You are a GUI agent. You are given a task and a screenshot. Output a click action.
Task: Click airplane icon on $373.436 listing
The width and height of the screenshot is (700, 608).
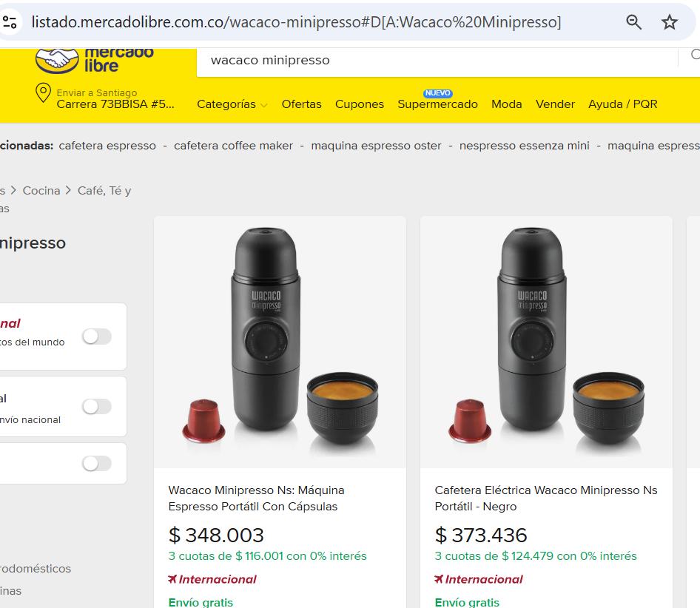tap(440, 579)
